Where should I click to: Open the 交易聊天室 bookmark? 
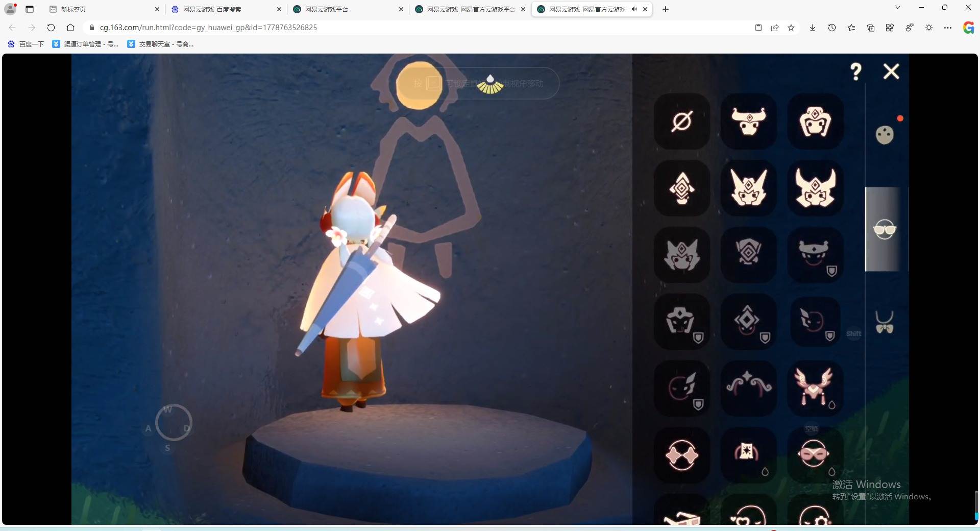[160, 44]
